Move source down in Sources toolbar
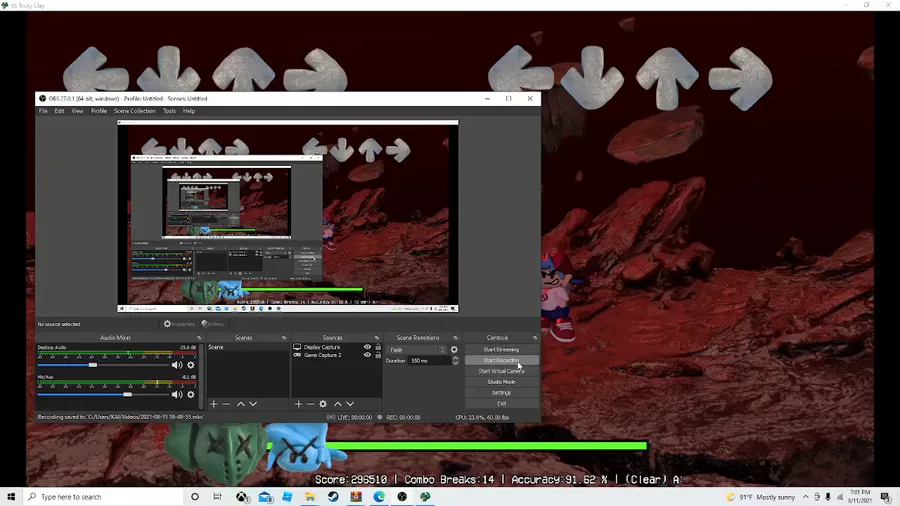900x506 pixels. pos(350,404)
